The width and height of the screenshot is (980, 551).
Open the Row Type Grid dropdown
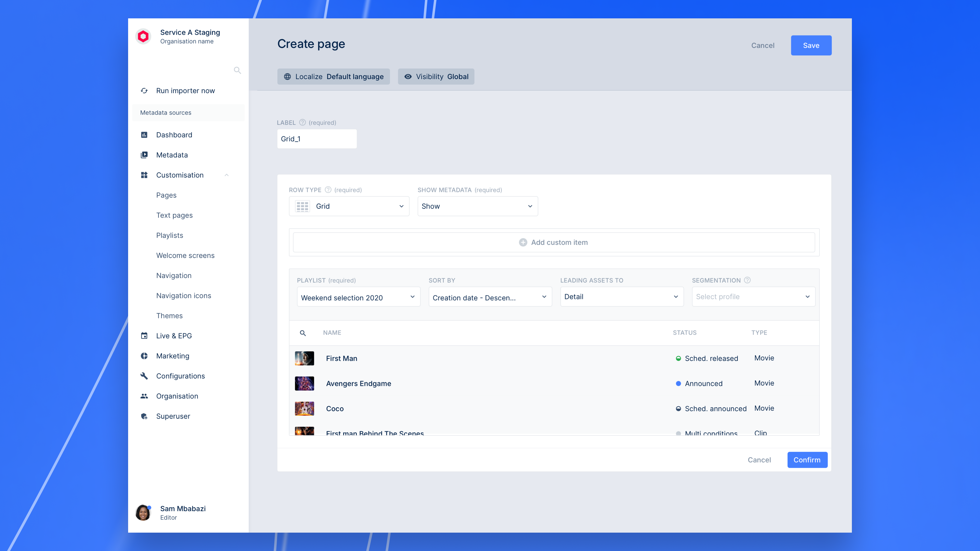(349, 206)
